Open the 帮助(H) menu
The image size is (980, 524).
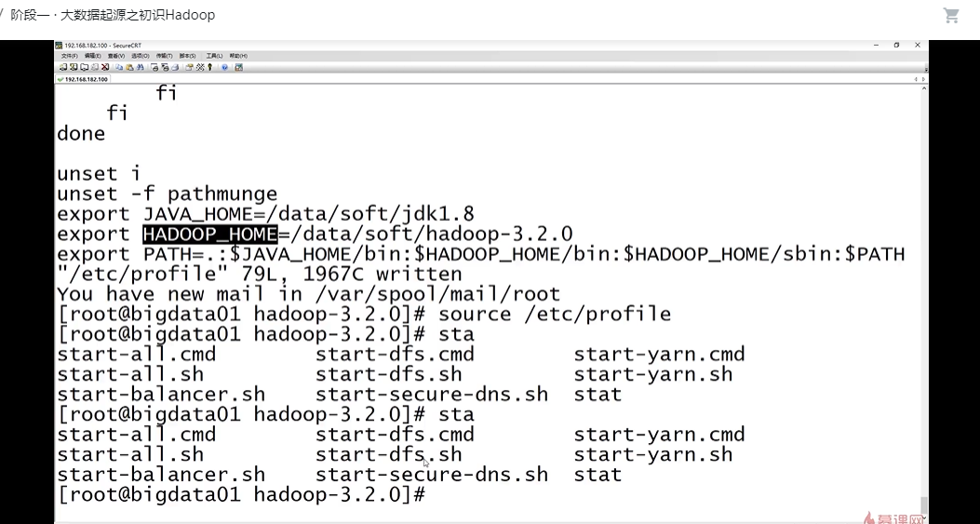[x=238, y=56]
